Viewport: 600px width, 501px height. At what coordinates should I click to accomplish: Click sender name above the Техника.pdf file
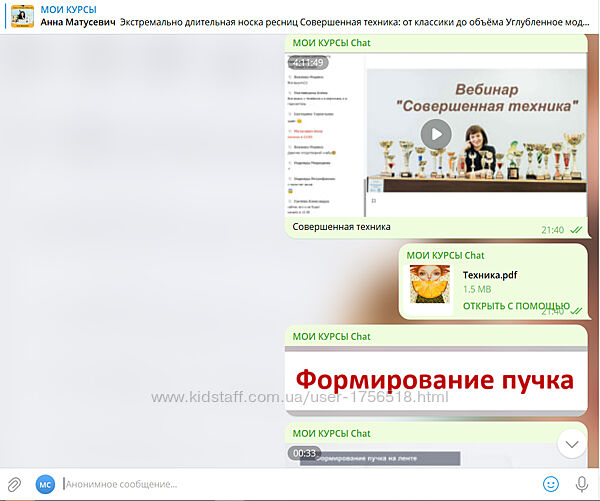point(446,255)
